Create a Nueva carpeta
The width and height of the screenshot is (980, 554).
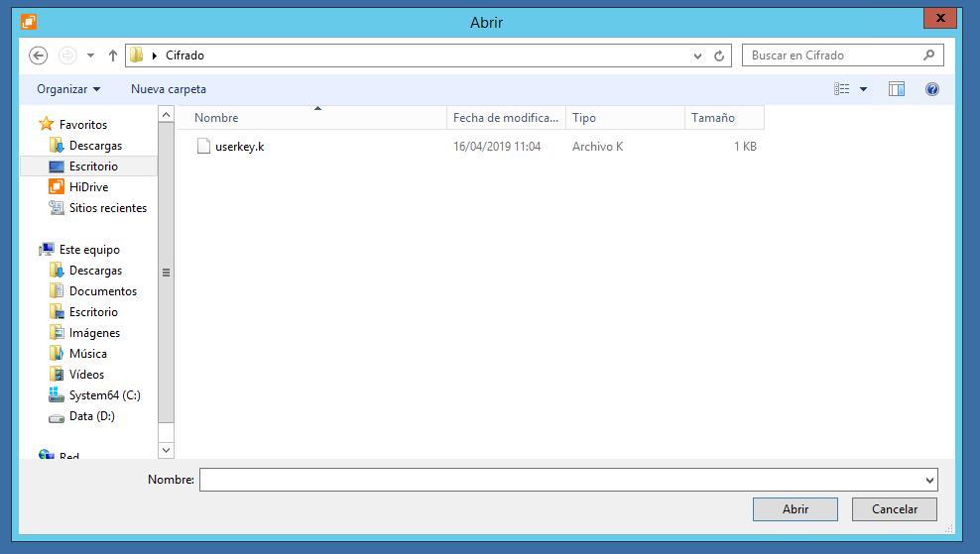(x=168, y=88)
